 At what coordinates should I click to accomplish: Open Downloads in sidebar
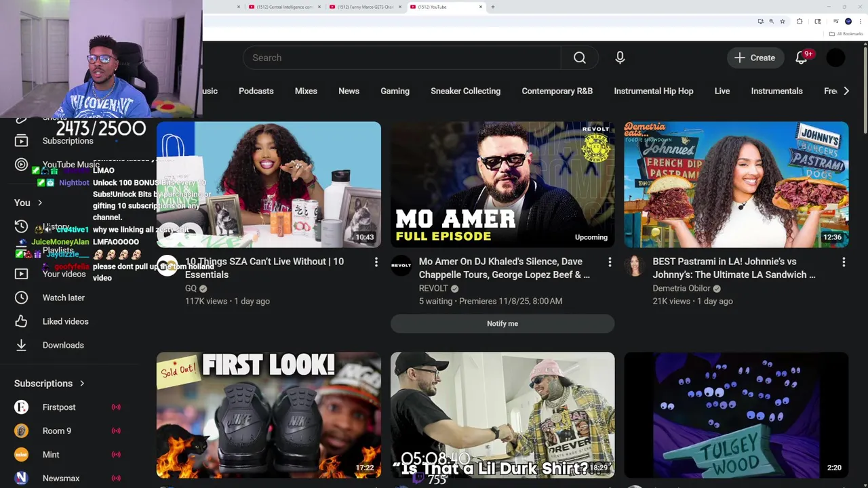point(63,345)
